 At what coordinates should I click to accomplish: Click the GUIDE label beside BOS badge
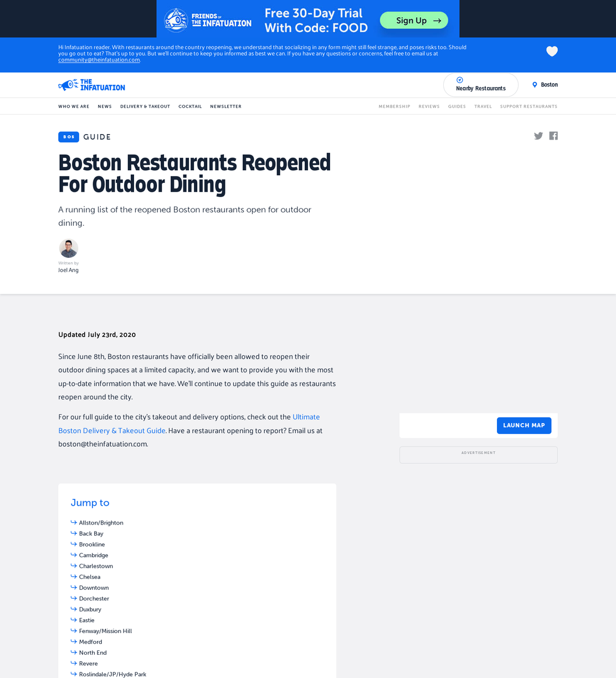[x=97, y=137]
